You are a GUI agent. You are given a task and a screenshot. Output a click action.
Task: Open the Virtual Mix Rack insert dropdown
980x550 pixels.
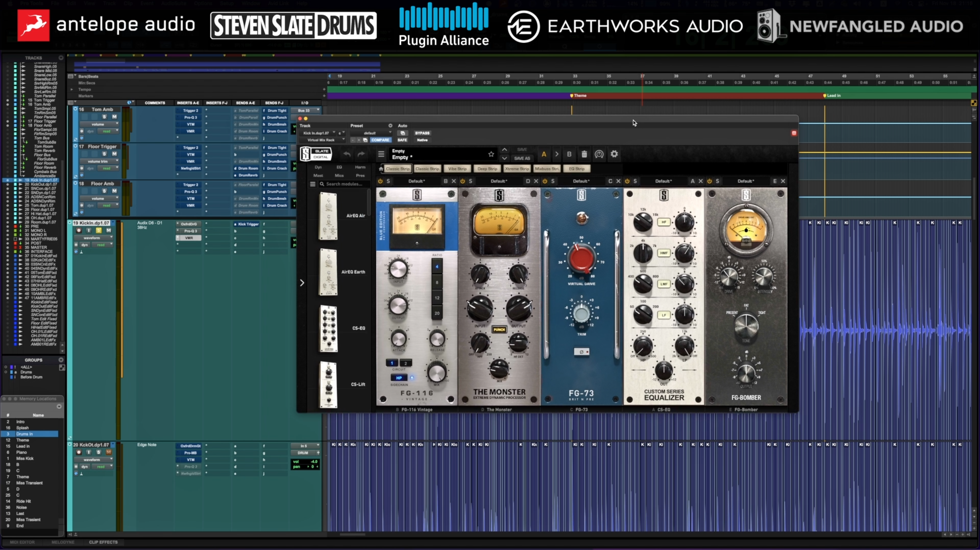click(x=323, y=140)
